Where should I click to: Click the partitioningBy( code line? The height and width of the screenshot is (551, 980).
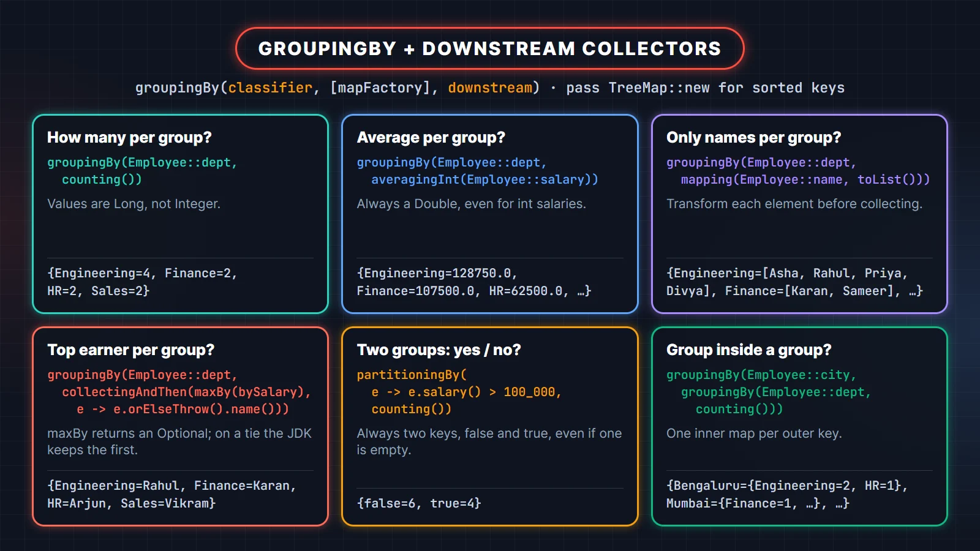(412, 375)
